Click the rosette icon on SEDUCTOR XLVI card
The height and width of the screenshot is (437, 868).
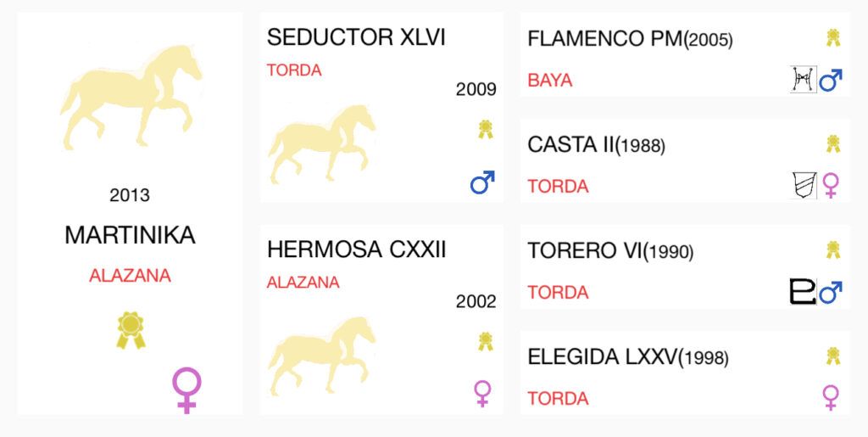tap(486, 129)
